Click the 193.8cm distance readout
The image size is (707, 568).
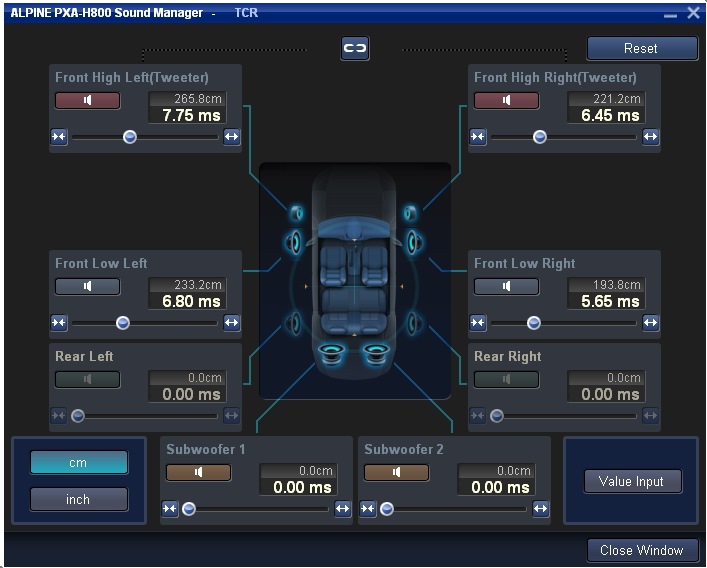pos(616,285)
